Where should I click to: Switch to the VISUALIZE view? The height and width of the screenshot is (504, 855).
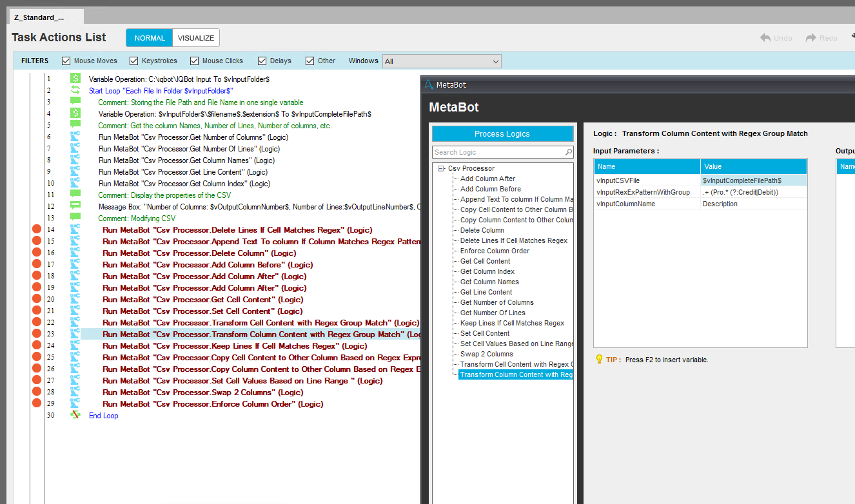click(196, 38)
